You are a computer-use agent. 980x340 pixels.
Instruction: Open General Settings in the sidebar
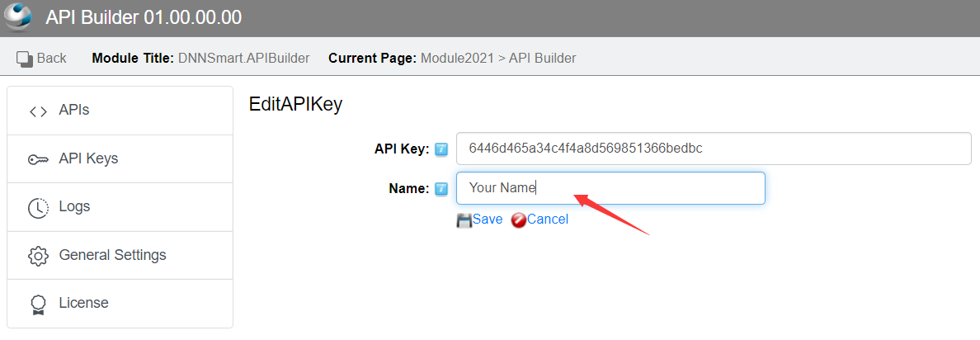click(120, 255)
